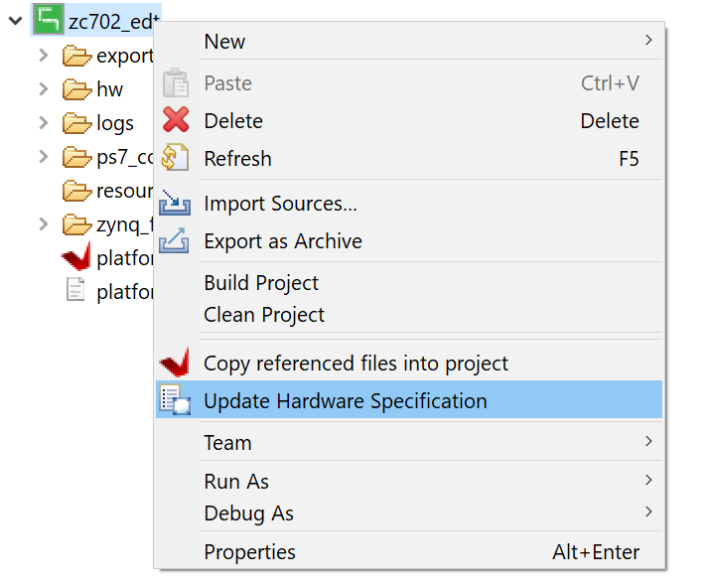Choose Copy referenced files into project
This screenshot has width=712, height=588.
pyautogui.click(x=409, y=363)
